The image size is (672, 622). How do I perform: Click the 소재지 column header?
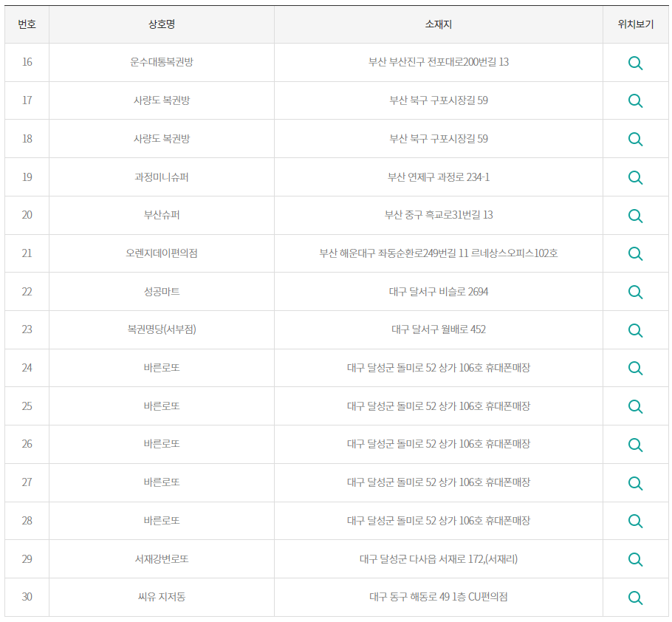(439, 24)
